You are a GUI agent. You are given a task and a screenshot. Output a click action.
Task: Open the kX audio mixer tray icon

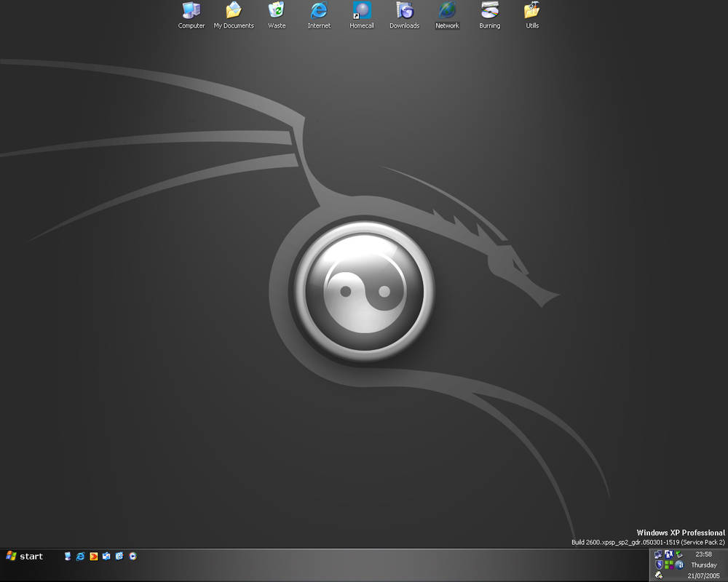tap(668, 554)
